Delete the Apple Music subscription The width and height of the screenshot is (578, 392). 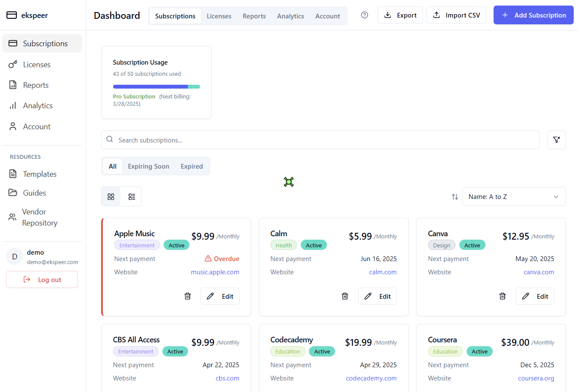pos(188,296)
